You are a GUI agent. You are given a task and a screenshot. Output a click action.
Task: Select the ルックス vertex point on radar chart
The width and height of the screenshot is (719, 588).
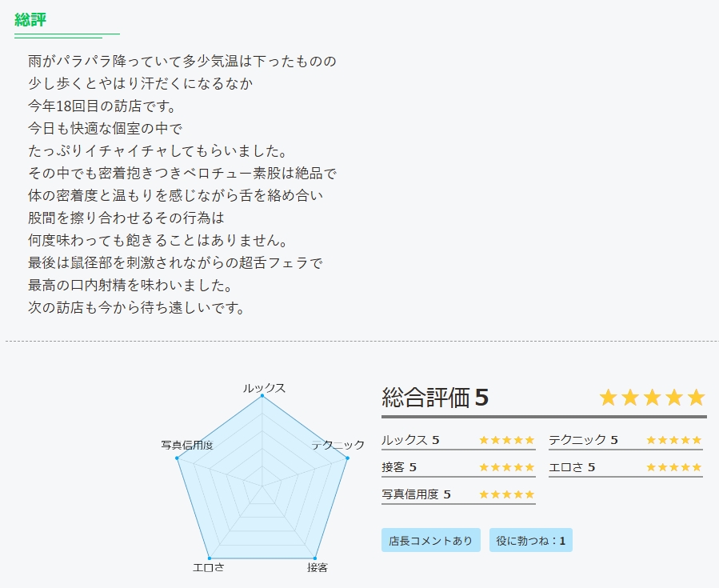[x=262, y=395]
